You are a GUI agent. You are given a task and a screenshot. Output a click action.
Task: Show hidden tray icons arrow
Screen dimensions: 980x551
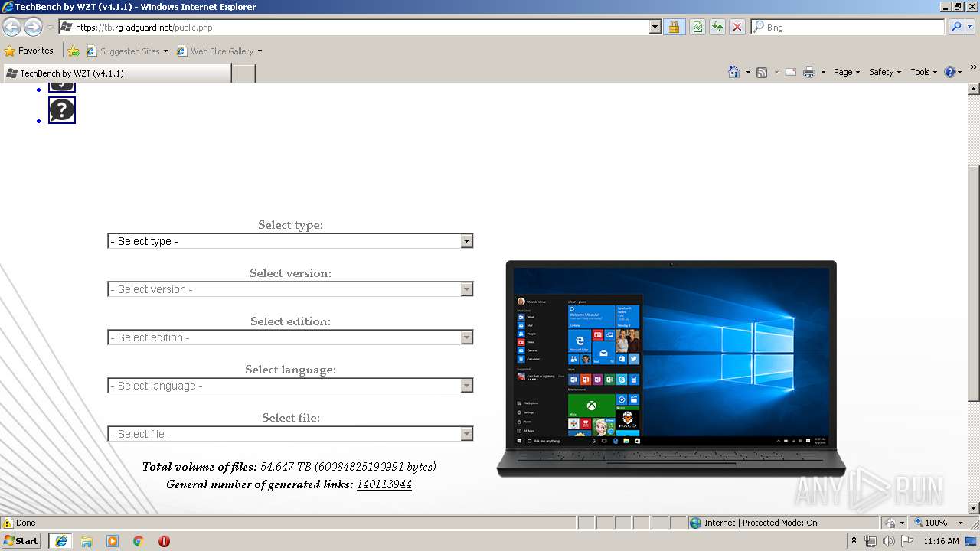pos(854,541)
